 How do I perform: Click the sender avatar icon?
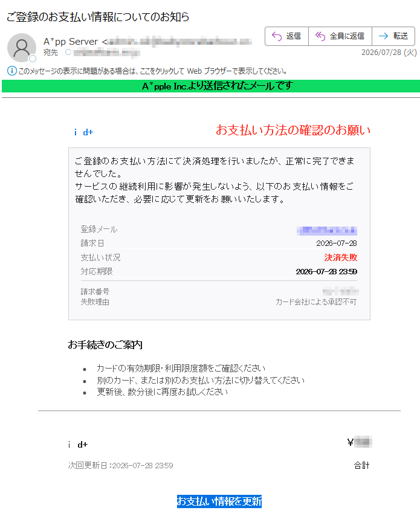pos(22,48)
